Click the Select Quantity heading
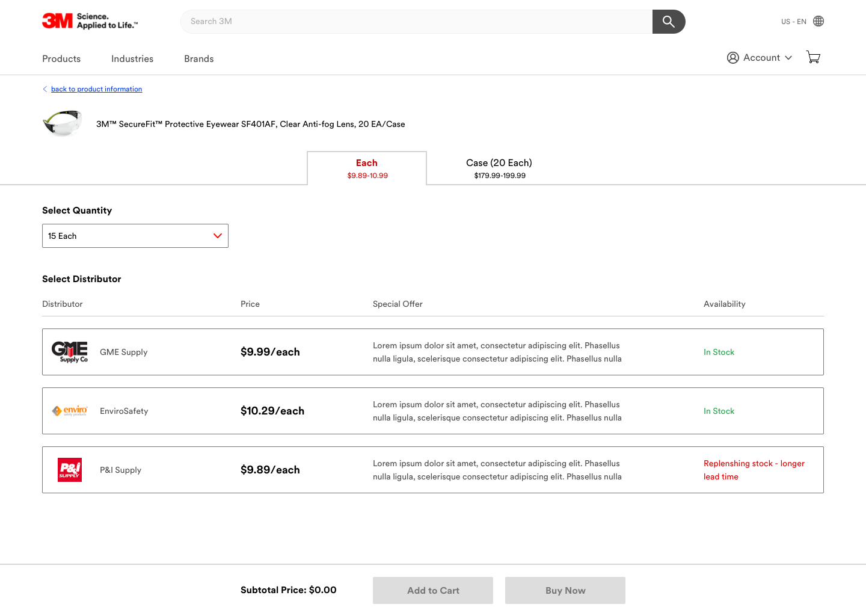Screen dimensions: 866x616 (x=77, y=211)
